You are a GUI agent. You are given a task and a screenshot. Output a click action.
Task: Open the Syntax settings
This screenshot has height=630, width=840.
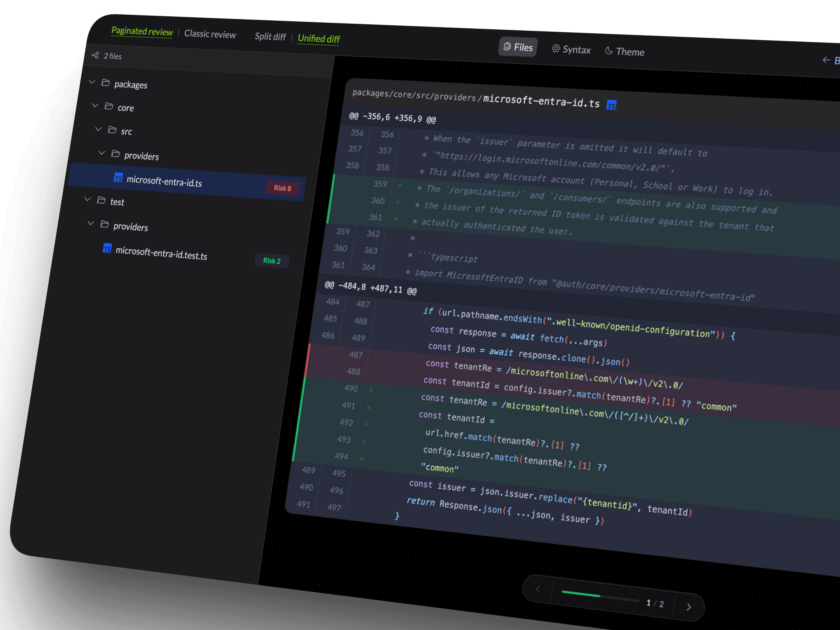(x=571, y=49)
